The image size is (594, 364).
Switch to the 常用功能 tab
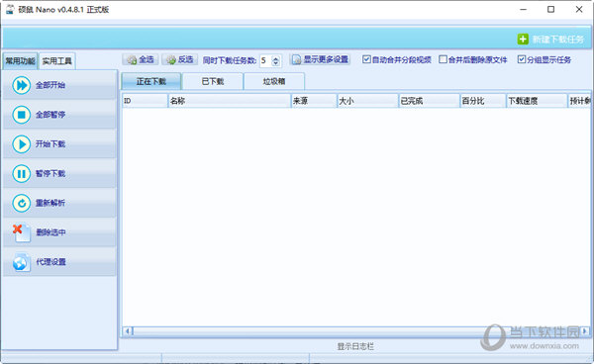(x=20, y=61)
